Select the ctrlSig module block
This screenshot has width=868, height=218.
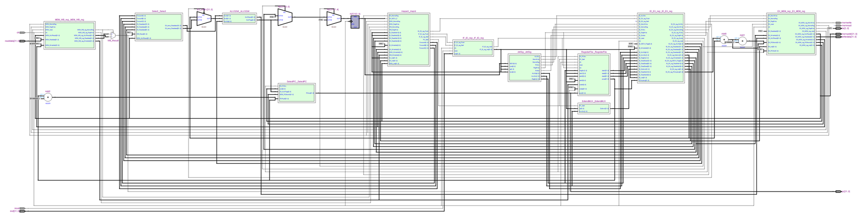(524, 67)
